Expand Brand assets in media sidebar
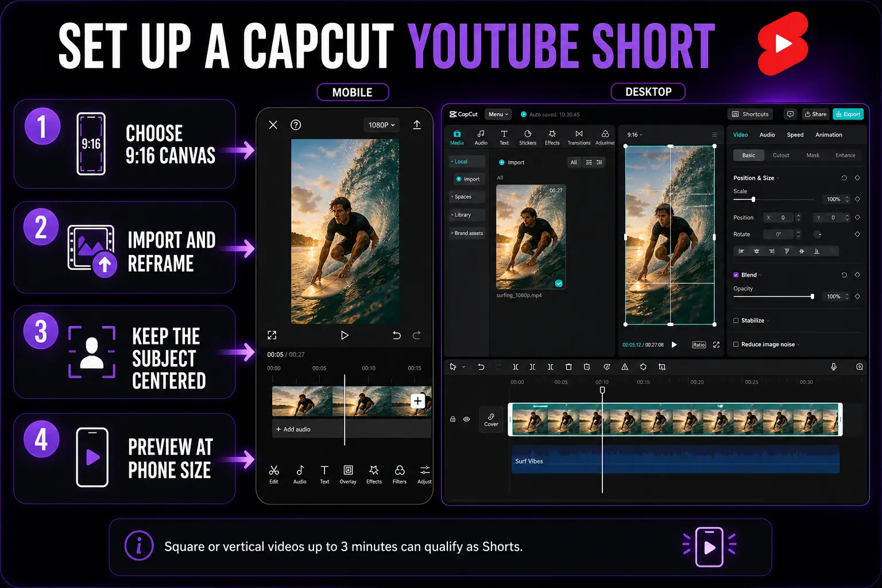Image resolution: width=882 pixels, height=588 pixels. click(x=467, y=233)
